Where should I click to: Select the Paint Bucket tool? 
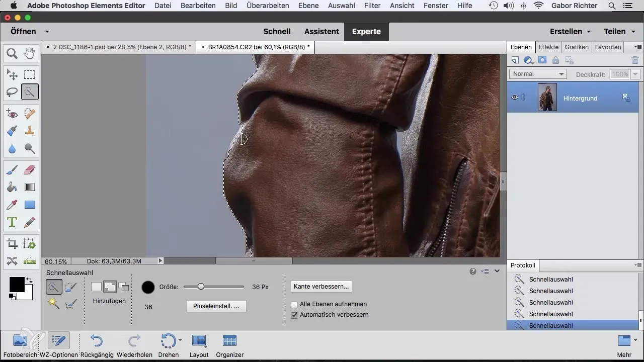[x=12, y=188]
